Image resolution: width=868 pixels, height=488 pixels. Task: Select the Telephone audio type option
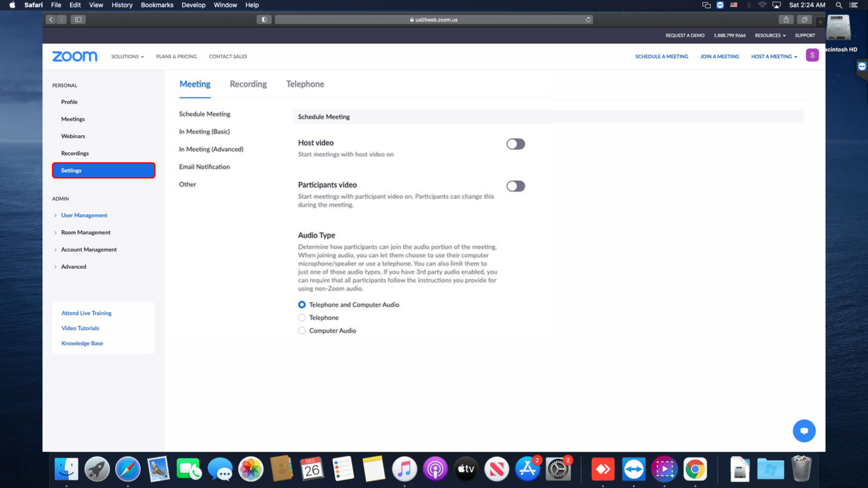coord(302,317)
